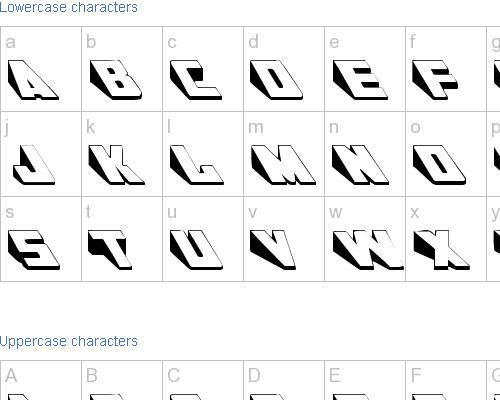The image size is (500, 400).
Task: Click the s character glyph
Action: pyautogui.click(x=34, y=250)
